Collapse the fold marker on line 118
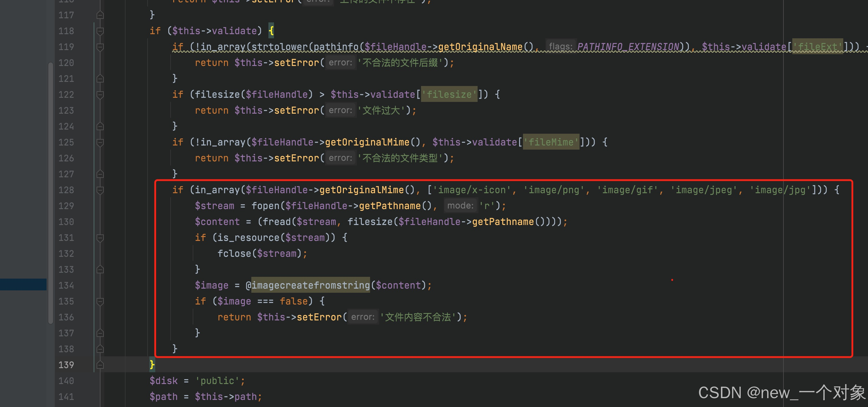The image size is (868, 407). [100, 31]
